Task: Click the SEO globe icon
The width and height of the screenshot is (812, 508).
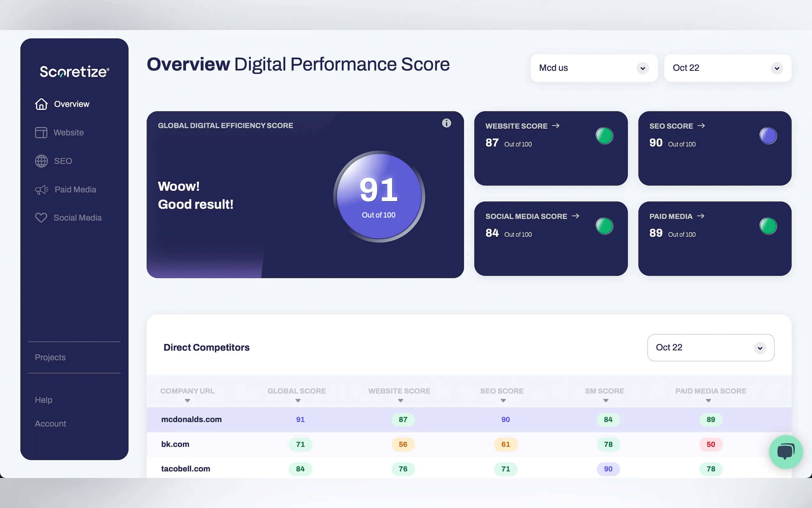Action: coord(41,161)
